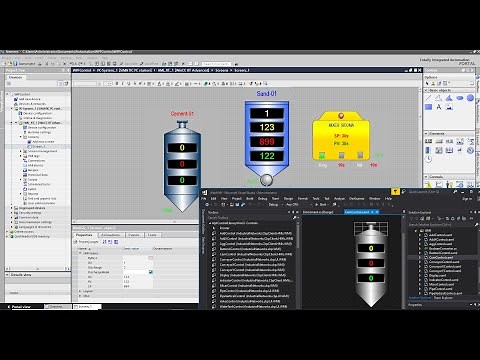Expand Misc group in properties list
Viewport: 480px width, 360px height.
pyautogui.click(x=80, y=296)
